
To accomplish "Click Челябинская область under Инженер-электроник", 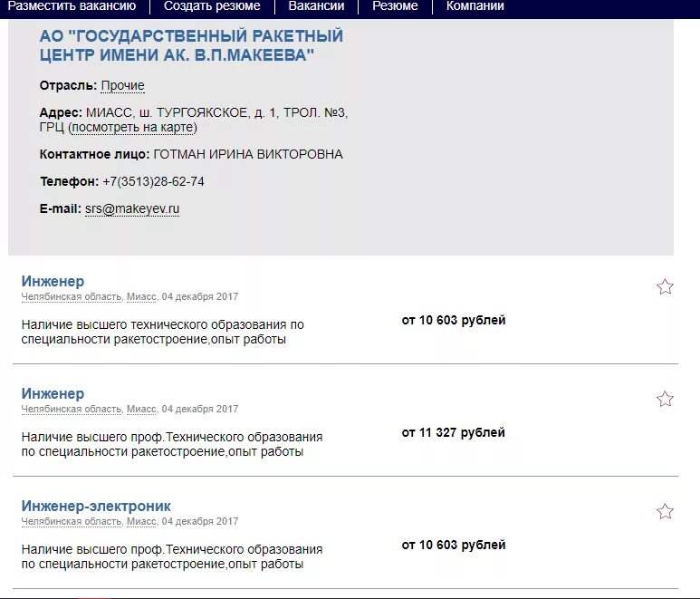I will [x=72, y=522].
